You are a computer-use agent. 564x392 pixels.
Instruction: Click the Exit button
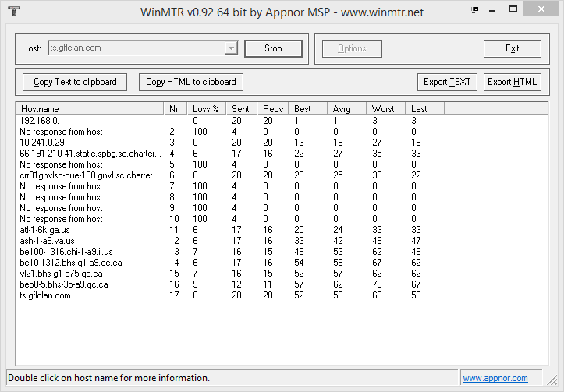tap(512, 48)
